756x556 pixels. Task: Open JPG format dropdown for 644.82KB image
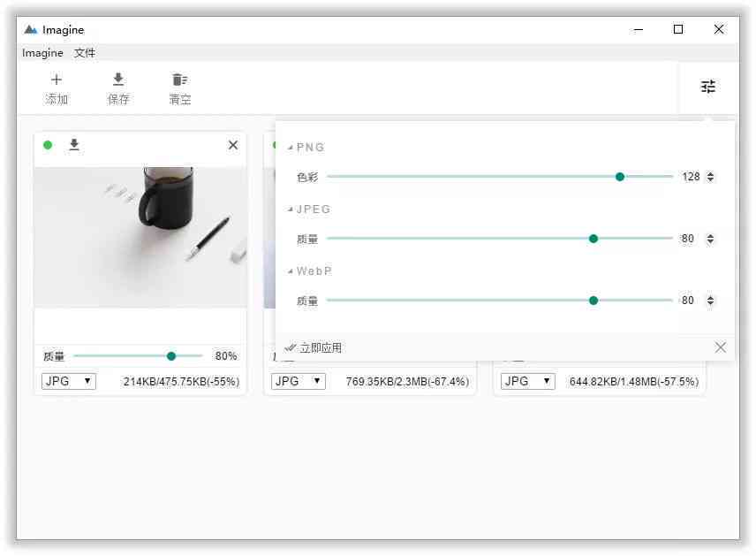click(x=527, y=381)
